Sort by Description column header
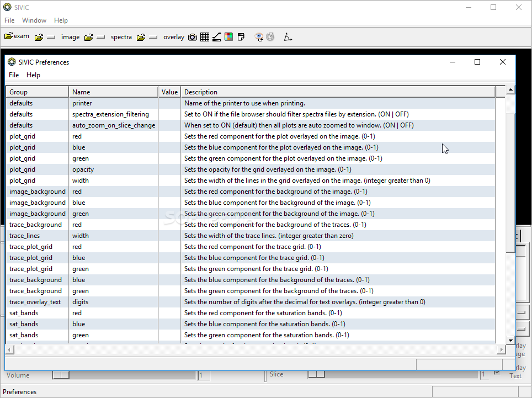532x398 pixels. click(338, 92)
